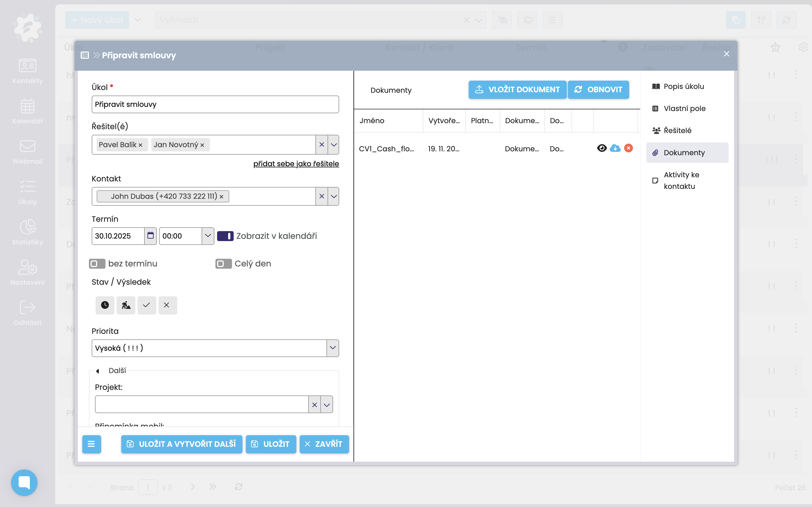
Task: Open the Priorita dropdown
Action: (332, 348)
